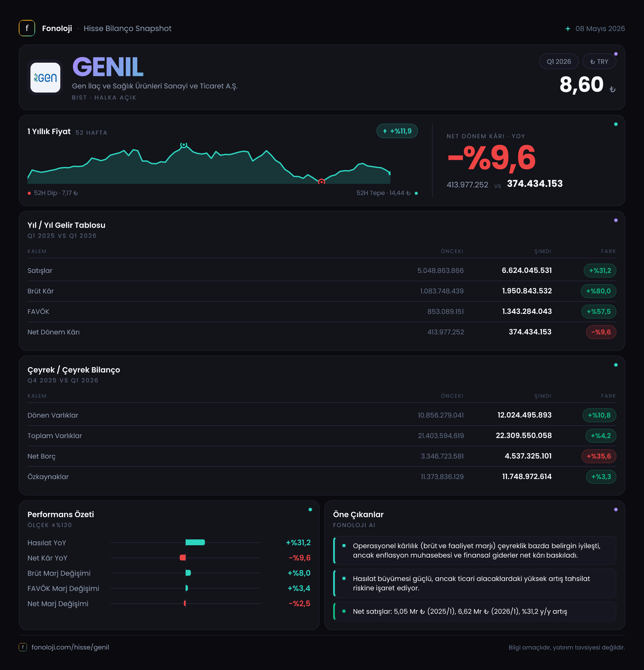Image resolution: width=644 pixels, height=670 pixels.
Task: Click the +%80,0 Brüt Kâr badge
Action: [x=598, y=291]
